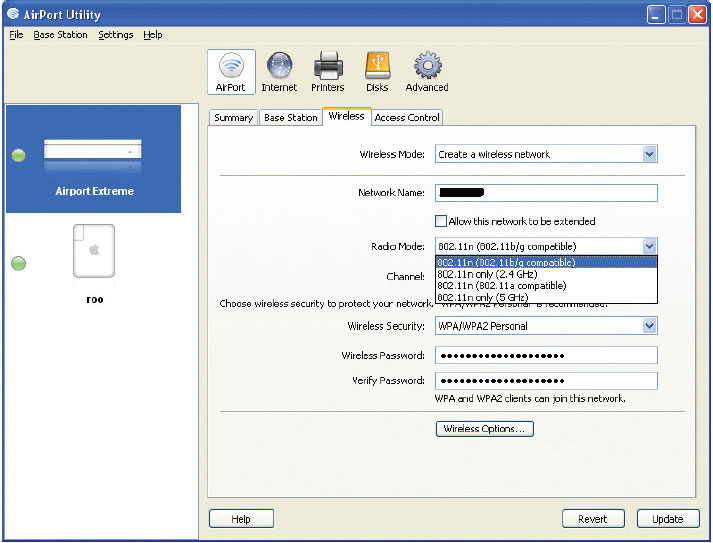Open the AirPort toolbar section

pos(230,72)
